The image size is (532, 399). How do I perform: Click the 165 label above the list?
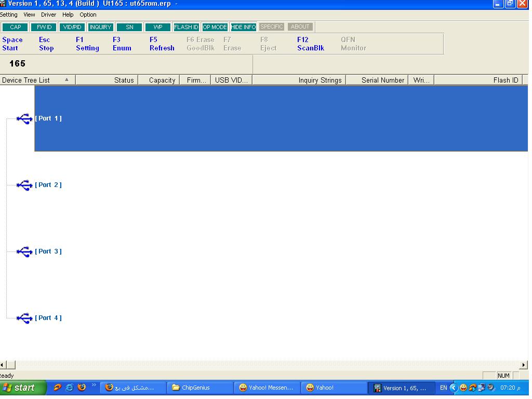point(17,64)
